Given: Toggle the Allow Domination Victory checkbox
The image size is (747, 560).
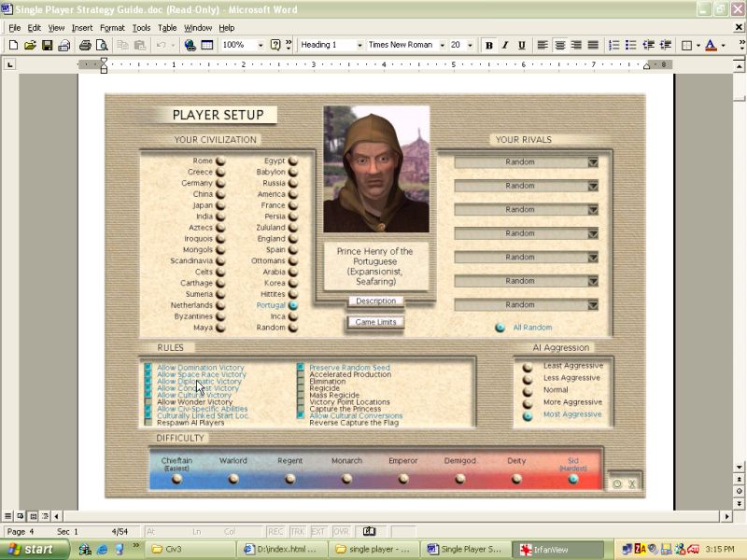Looking at the screenshot, I should (x=148, y=368).
